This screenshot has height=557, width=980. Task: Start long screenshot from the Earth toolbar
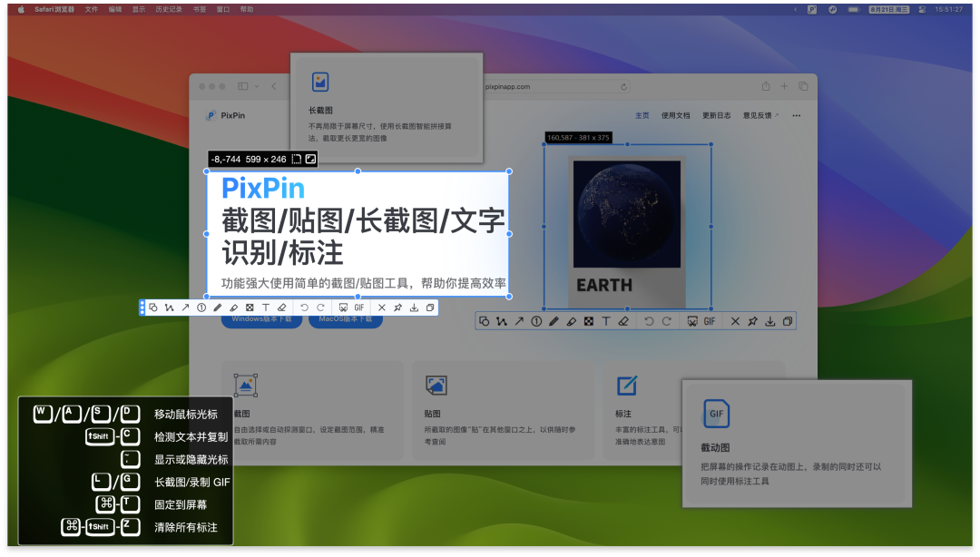click(x=692, y=321)
